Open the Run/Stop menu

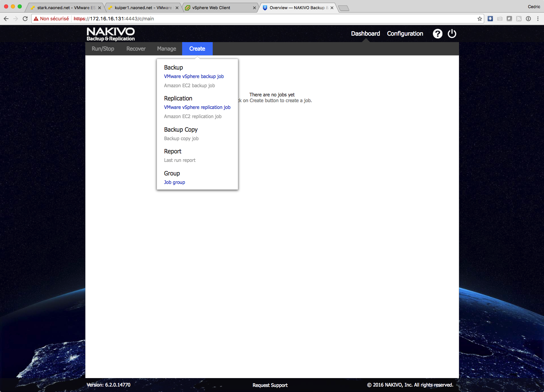pos(103,49)
